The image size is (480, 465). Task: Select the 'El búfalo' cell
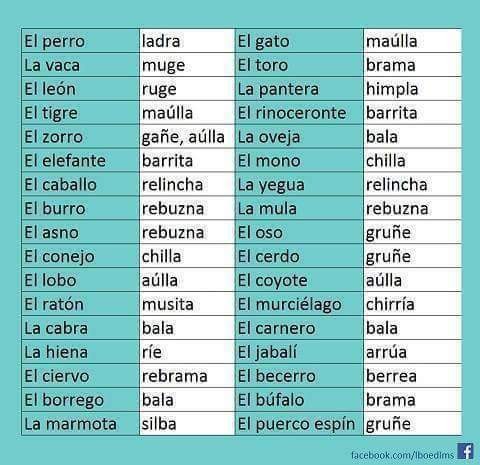299,400
